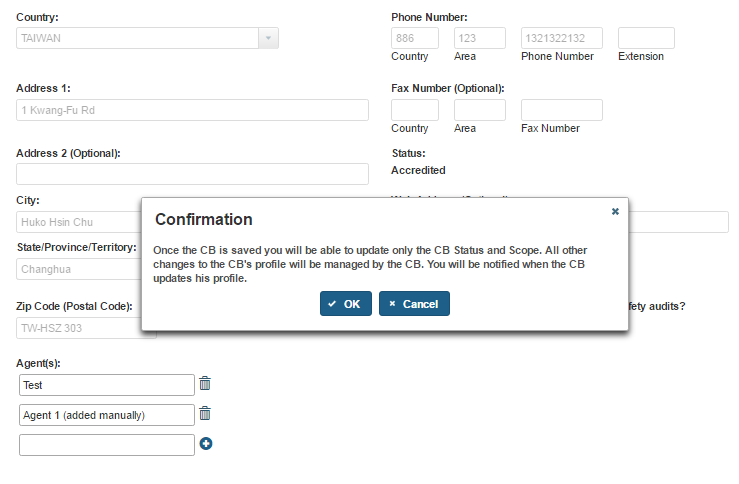Select the phone Area code field
739x484 pixels.
click(479, 38)
